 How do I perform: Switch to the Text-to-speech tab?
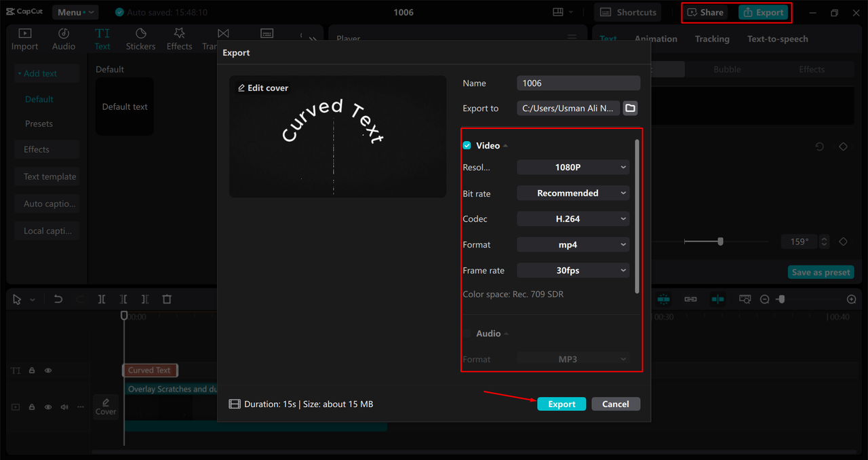click(x=777, y=39)
